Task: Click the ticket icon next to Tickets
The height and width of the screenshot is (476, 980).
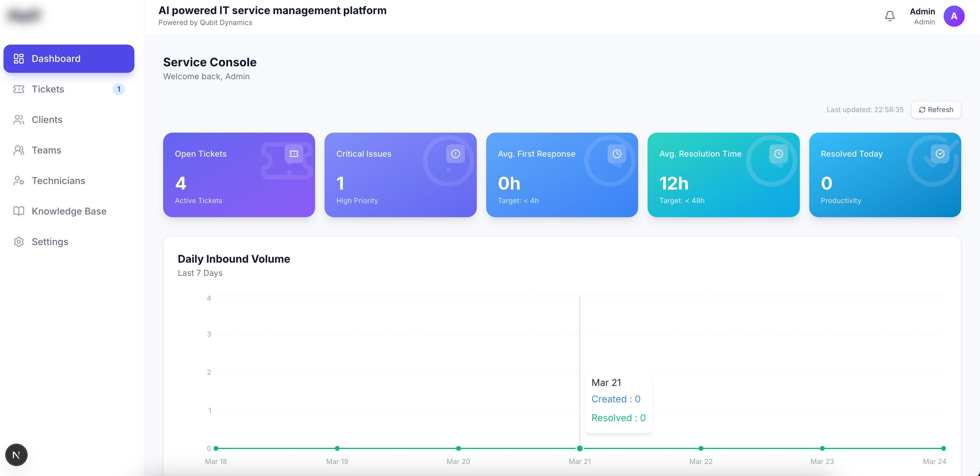Action: [19, 89]
